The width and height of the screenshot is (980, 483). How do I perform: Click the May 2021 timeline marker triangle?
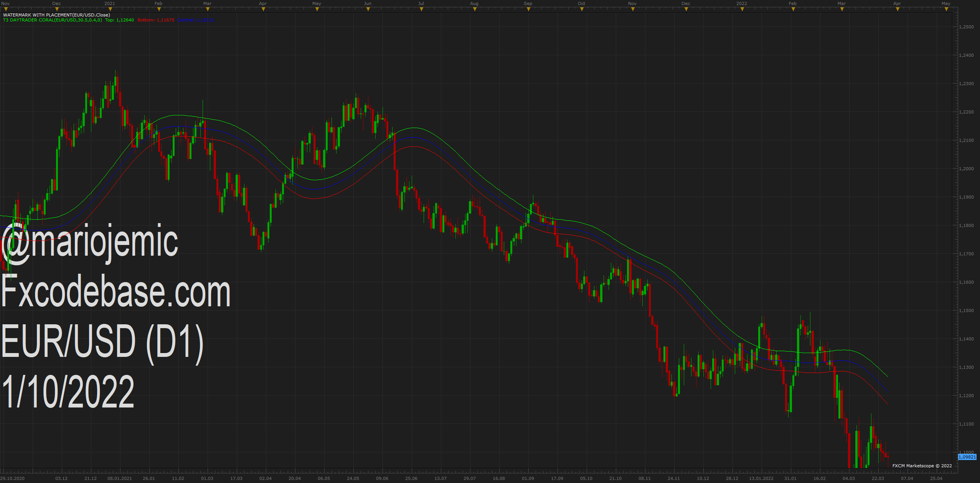click(317, 10)
